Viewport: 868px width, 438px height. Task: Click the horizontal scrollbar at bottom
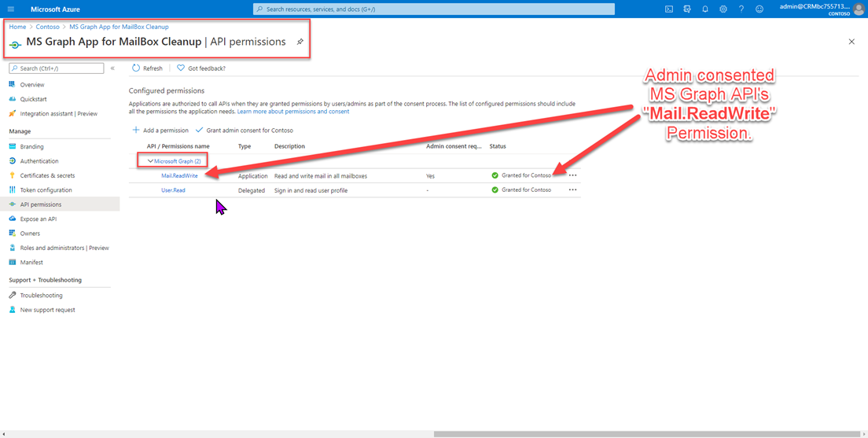[645, 434]
